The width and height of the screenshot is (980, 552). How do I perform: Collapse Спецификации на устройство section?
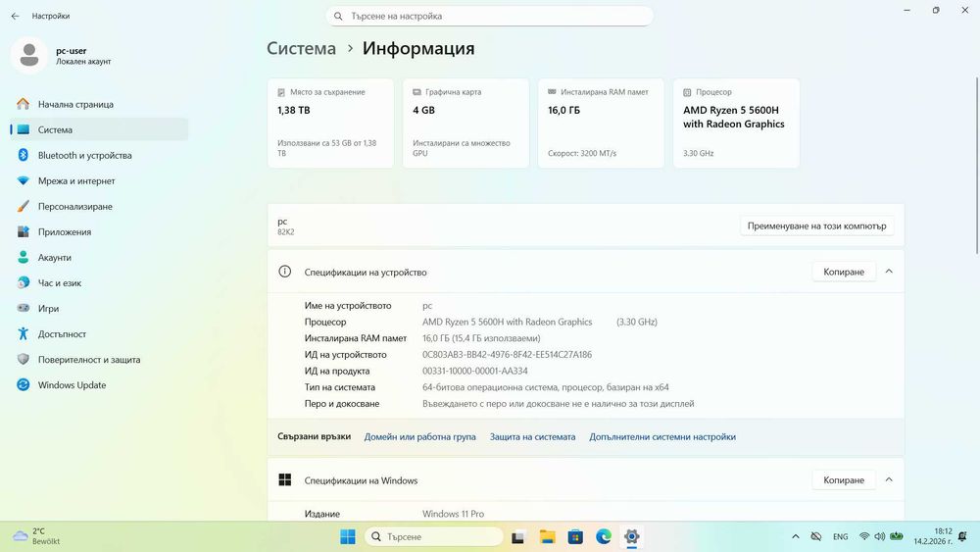point(889,272)
